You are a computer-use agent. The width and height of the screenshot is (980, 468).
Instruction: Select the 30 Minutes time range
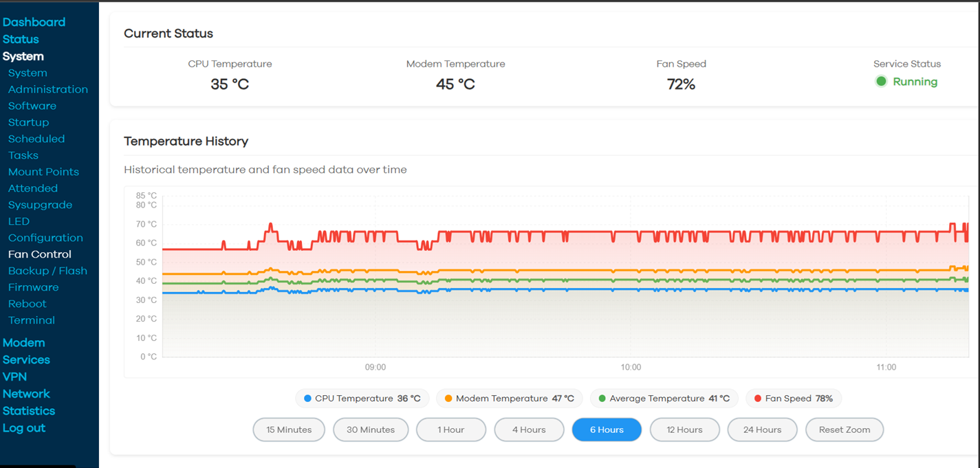click(371, 430)
